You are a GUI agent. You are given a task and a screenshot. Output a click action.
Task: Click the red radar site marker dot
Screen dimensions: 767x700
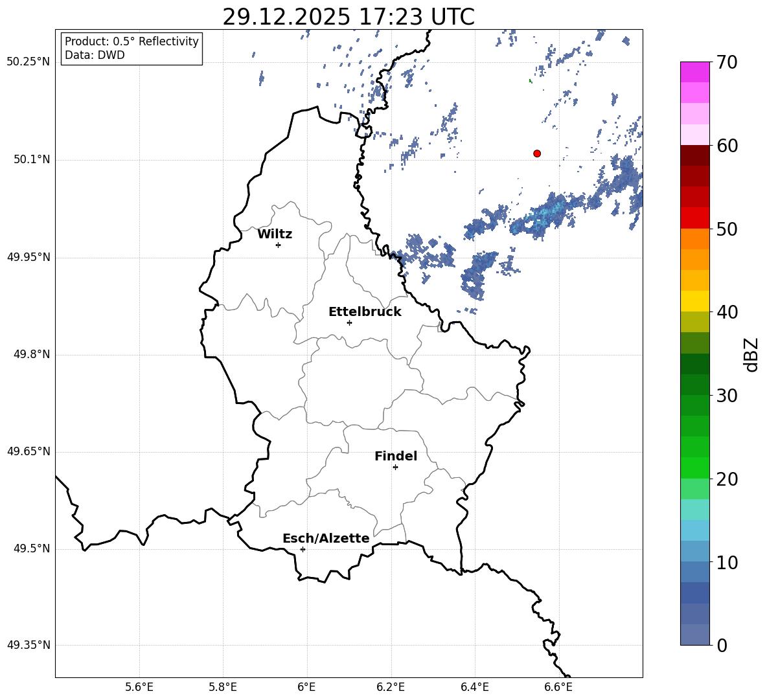[537, 153]
